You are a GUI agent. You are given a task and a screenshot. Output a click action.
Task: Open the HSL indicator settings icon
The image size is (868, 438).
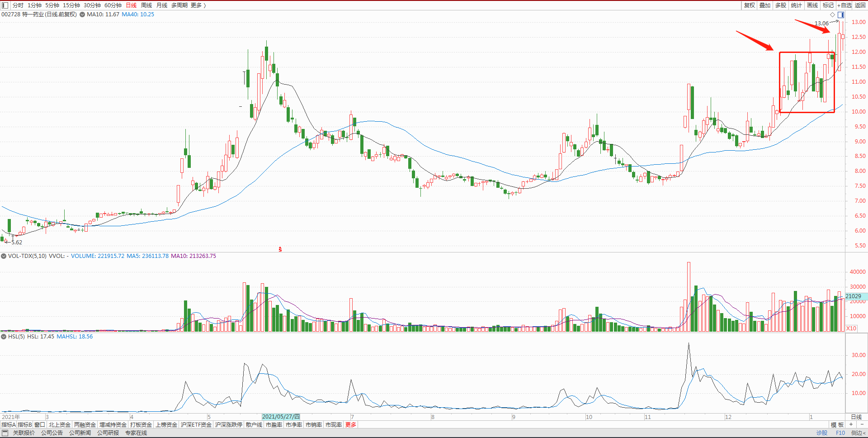point(4,337)
